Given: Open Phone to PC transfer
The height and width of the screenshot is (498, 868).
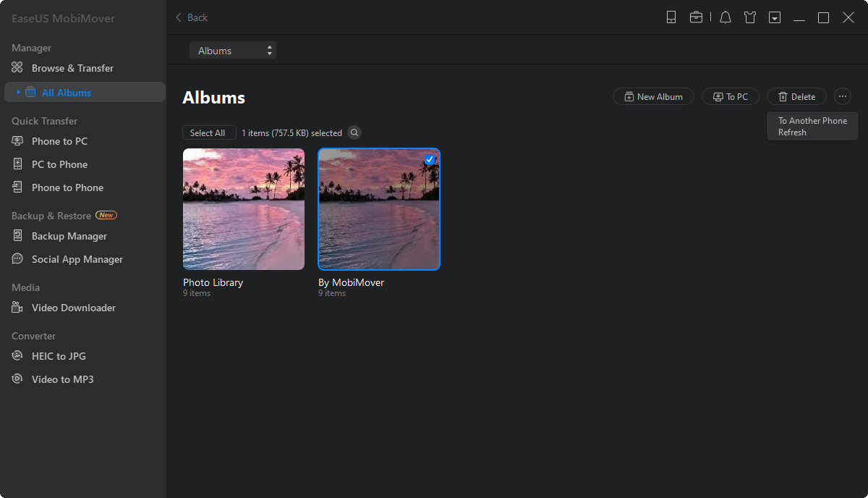Looking at the screenshot, I should [59, 141].
